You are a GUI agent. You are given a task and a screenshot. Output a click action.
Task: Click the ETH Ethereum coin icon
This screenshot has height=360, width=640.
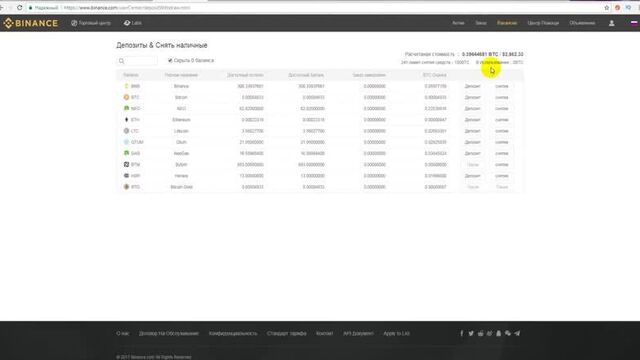[127, 120]
